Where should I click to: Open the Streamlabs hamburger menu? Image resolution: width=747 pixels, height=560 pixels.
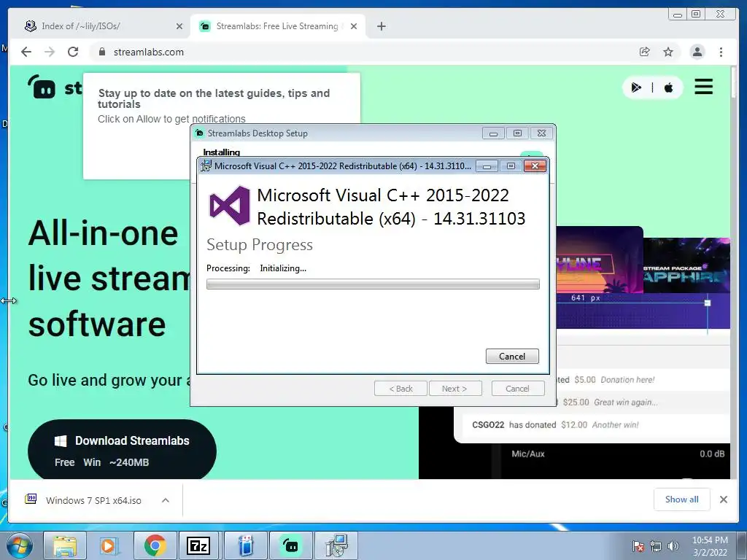pos(703,87)
